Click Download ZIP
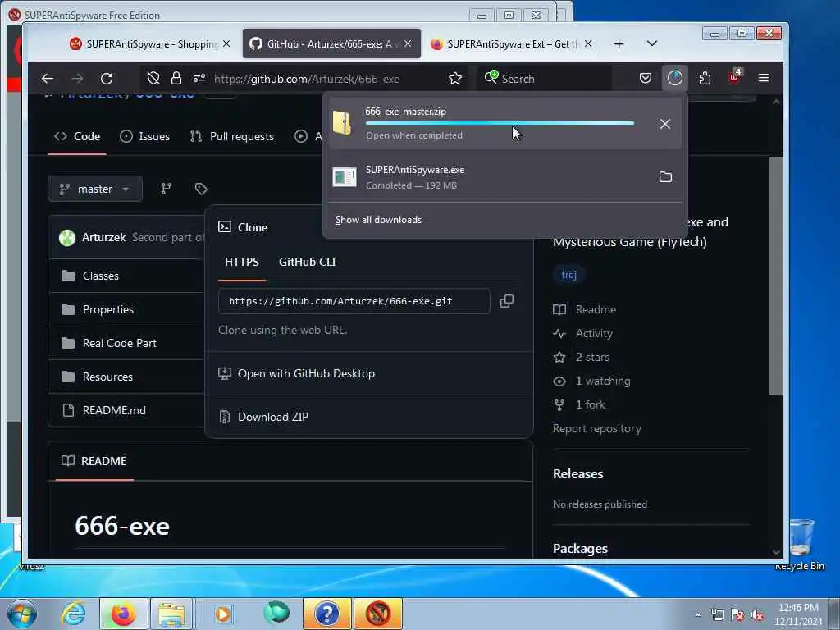 272,417
